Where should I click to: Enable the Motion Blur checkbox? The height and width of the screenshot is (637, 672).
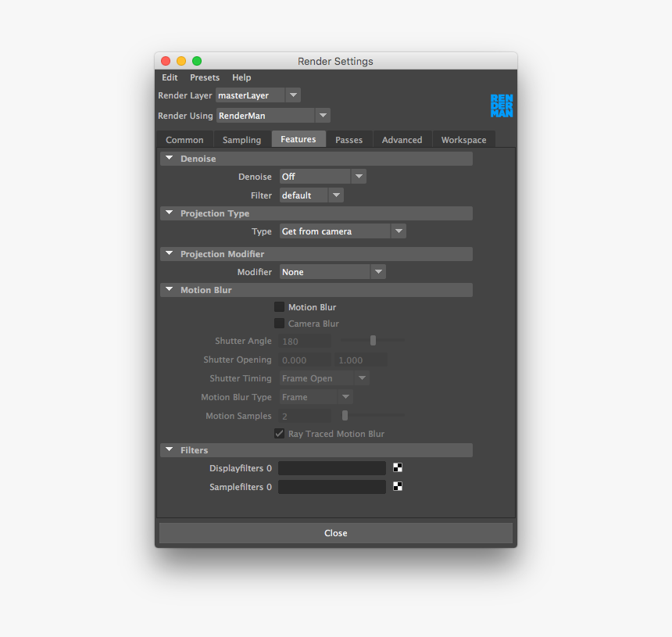[x=279, y=307]
